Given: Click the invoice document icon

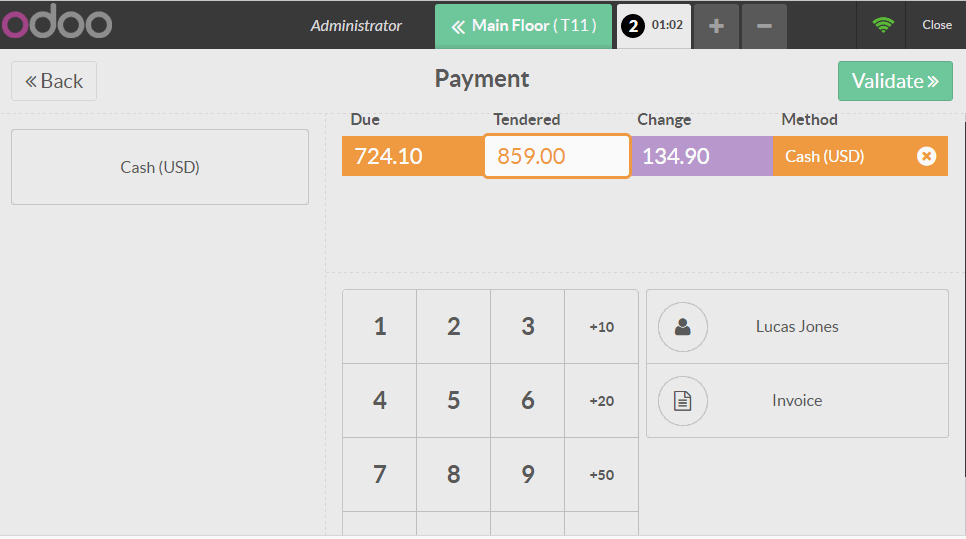Looking at the screenshot, I should pyautogui.click(x=683, y=401).
